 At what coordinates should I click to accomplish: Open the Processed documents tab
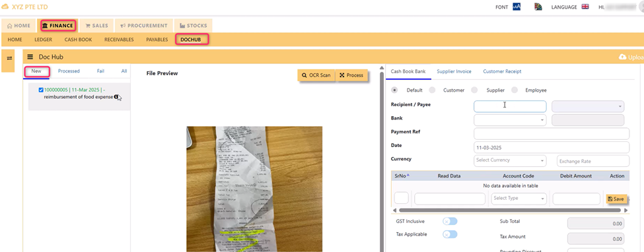(69, 71)
